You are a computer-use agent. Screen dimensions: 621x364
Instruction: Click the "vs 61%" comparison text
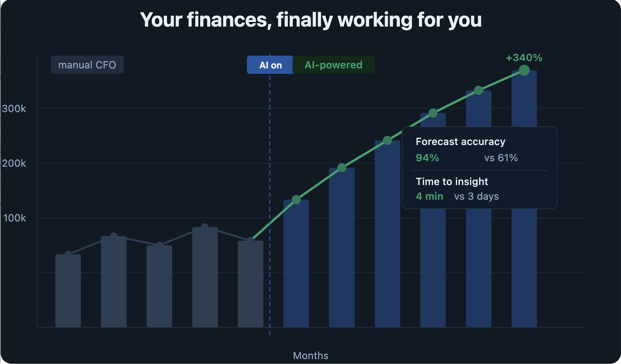501,158
